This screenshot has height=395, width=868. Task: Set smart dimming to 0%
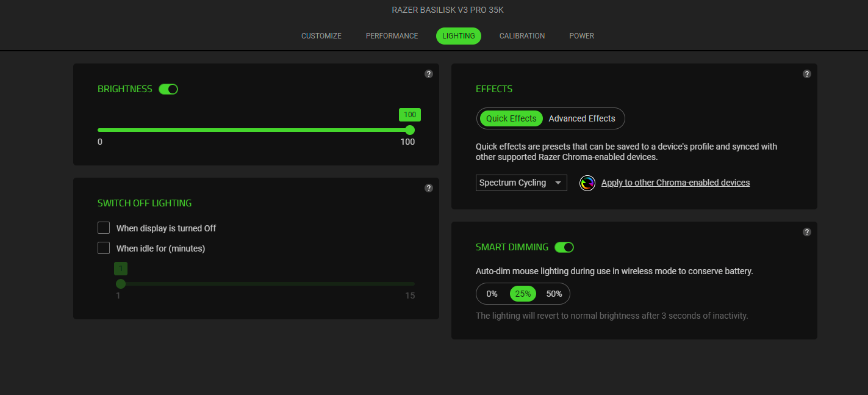point(492,294)
